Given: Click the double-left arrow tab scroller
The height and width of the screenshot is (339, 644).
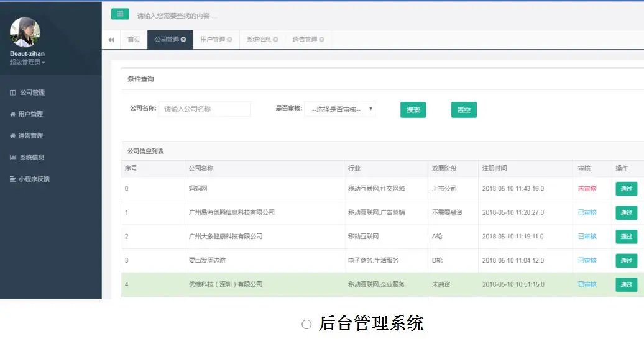Looking at the screenshot, I should click(x=111, y=40).
